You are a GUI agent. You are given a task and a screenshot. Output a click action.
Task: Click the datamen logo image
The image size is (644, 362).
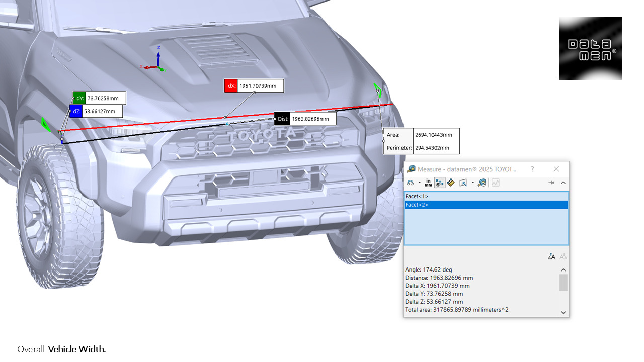pos(590,48)
